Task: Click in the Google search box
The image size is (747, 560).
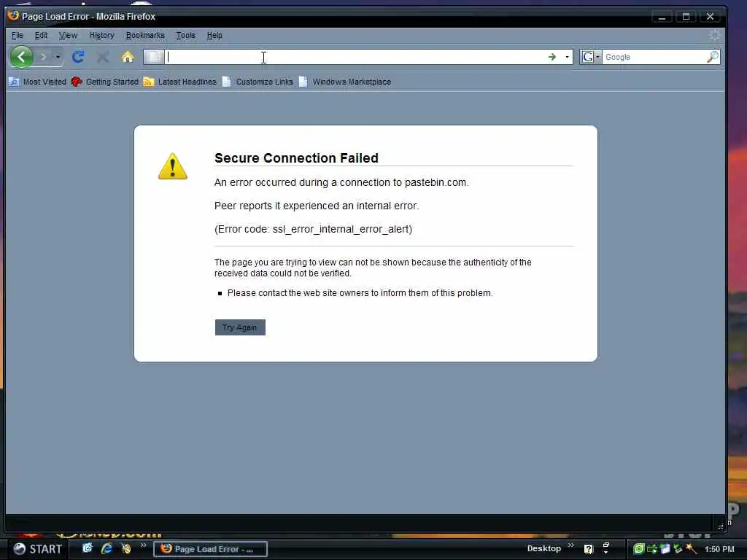Action: (x=654, y=57)
